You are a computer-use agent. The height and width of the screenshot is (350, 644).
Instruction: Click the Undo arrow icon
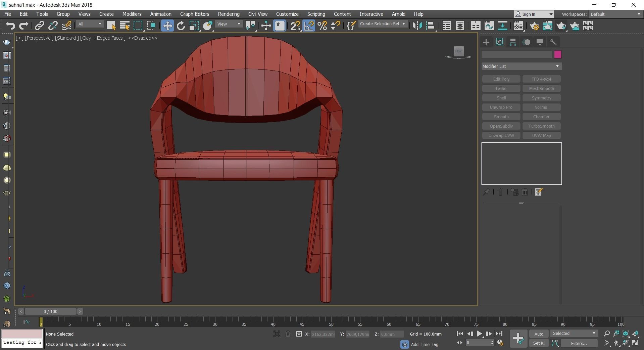point(10,26)
